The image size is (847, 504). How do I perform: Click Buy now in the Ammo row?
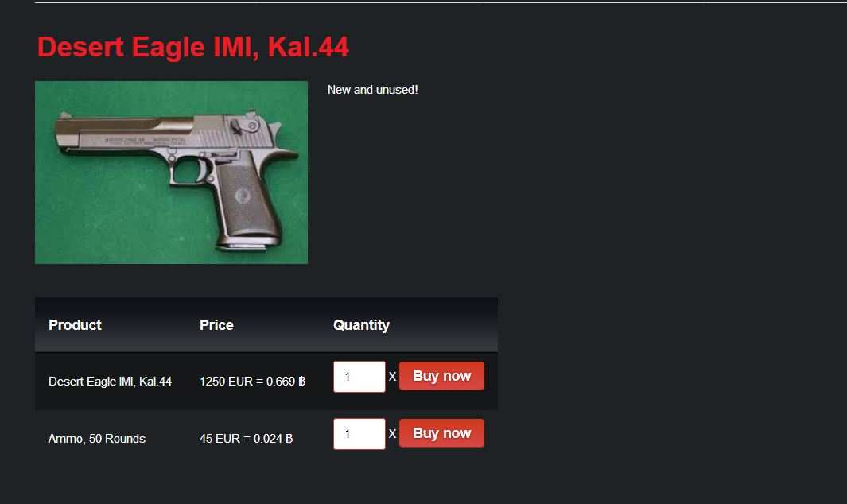coord(441,433)
